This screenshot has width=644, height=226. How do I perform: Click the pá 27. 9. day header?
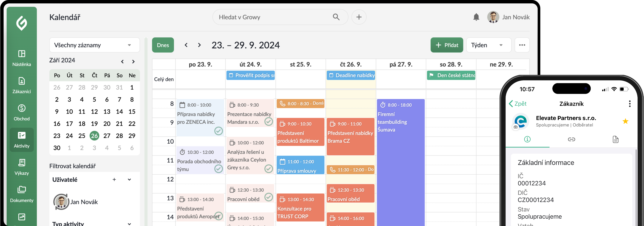coord(401,64)
